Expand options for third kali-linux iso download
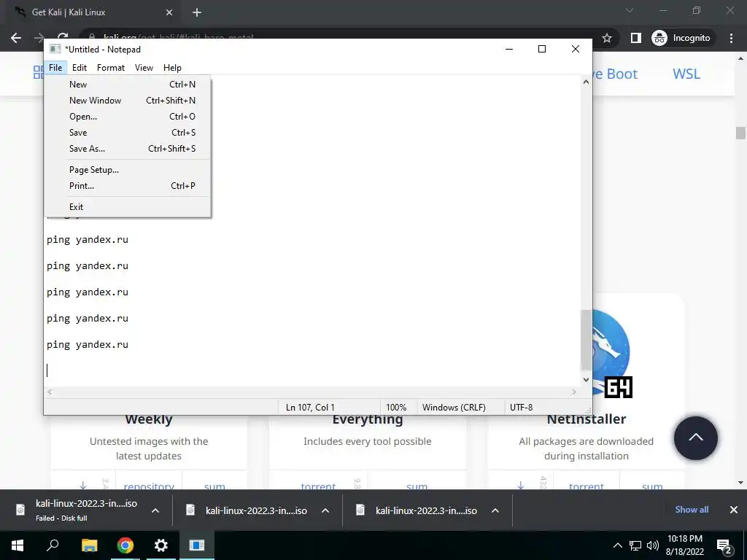This screenshot has width=747, height=560. pyautogui.click(x=495, y=510)
